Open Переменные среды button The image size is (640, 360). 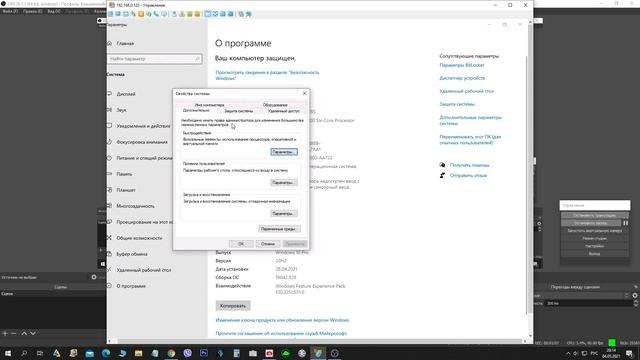(x=279, y=229)
